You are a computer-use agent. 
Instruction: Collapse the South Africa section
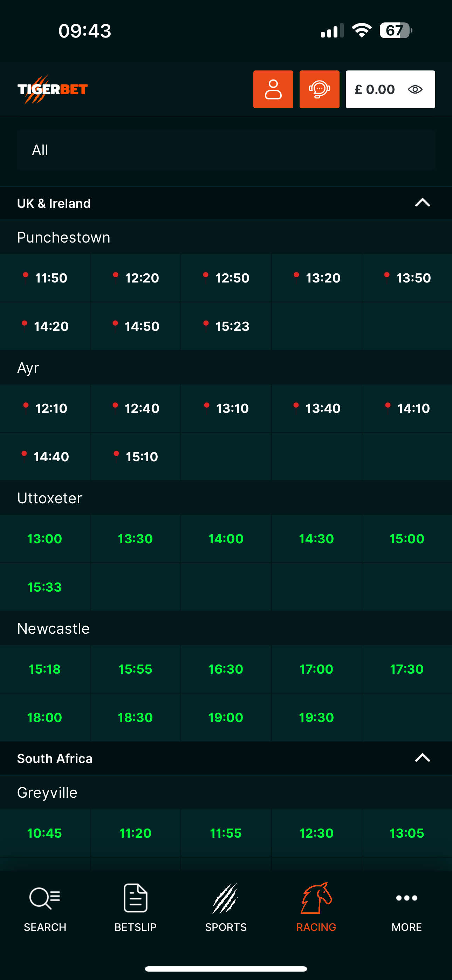pos(422,758)
